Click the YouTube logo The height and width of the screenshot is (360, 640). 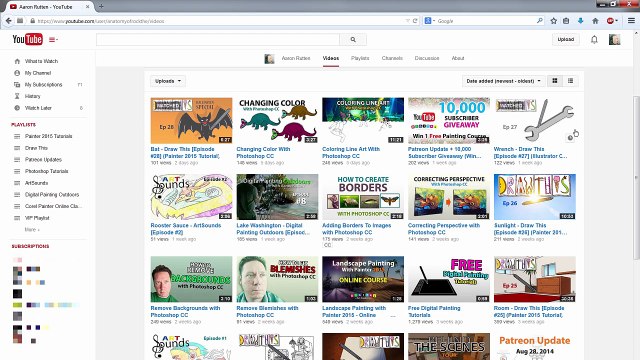(27, 39)
